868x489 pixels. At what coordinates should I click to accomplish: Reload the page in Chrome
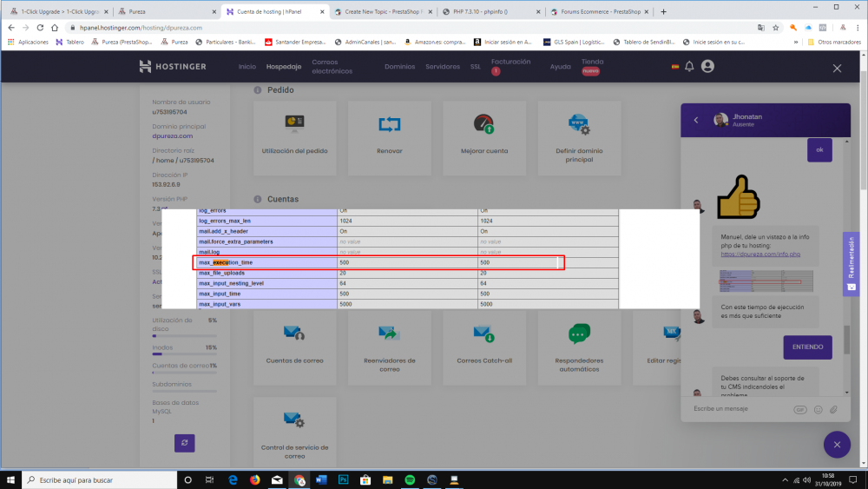point(40,28)
